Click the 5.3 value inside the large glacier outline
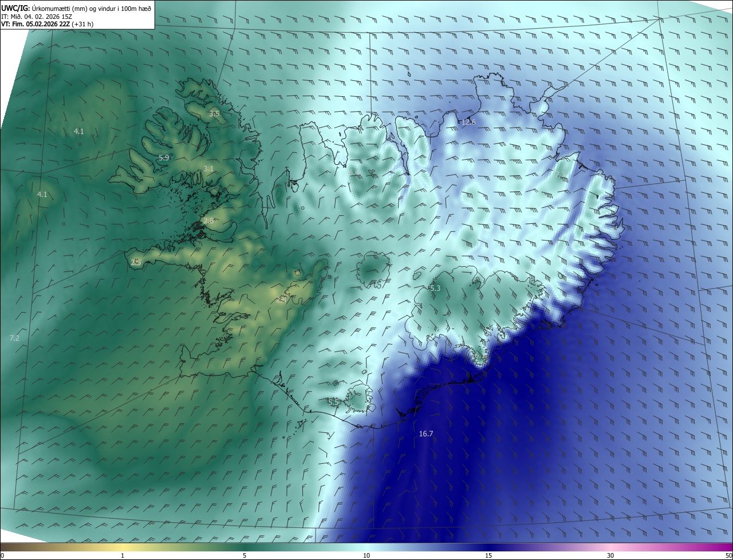 (x=435, y=288)
